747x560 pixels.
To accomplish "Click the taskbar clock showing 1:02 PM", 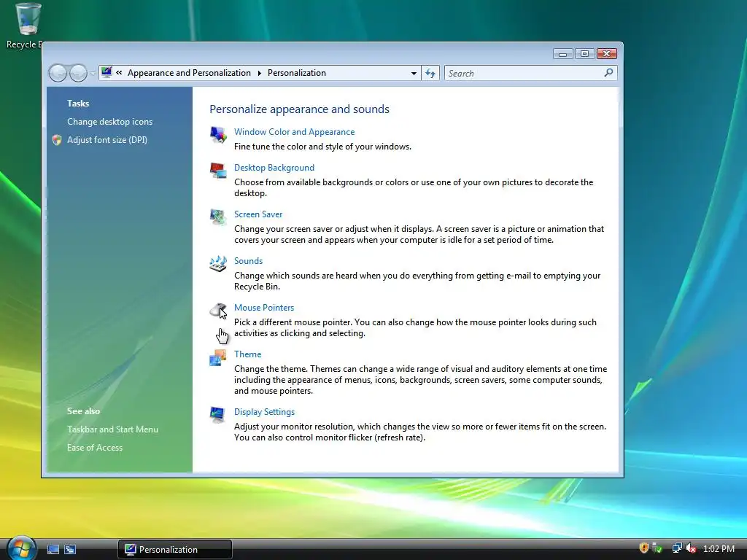I will 719,548.
